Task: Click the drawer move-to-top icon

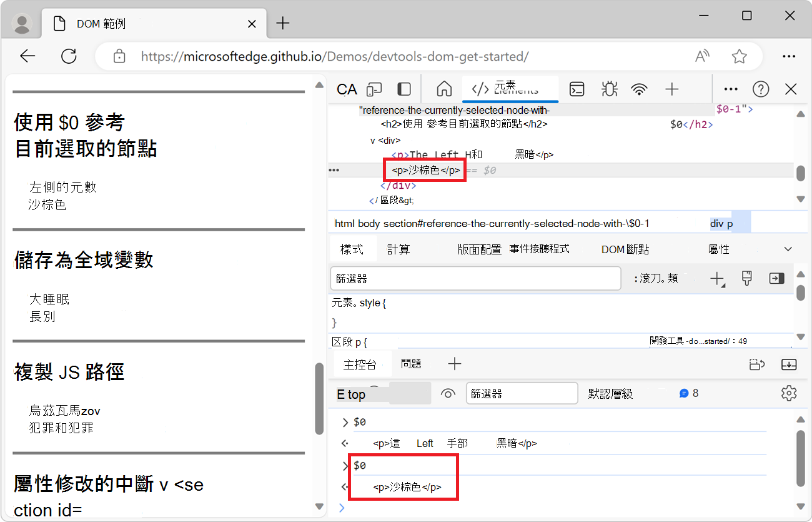Action: (x=757, y=364)
